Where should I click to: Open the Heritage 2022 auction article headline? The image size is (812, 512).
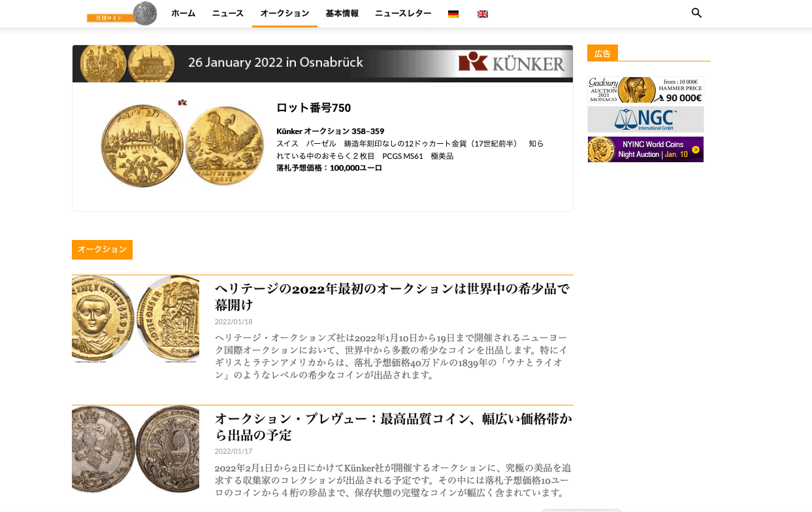point(392,297)
